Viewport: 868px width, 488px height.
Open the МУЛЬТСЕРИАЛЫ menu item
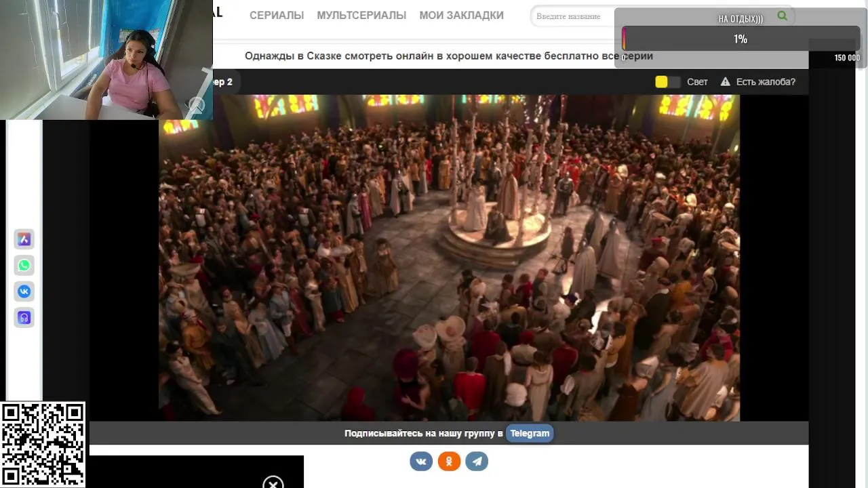(x=361, y=15)
